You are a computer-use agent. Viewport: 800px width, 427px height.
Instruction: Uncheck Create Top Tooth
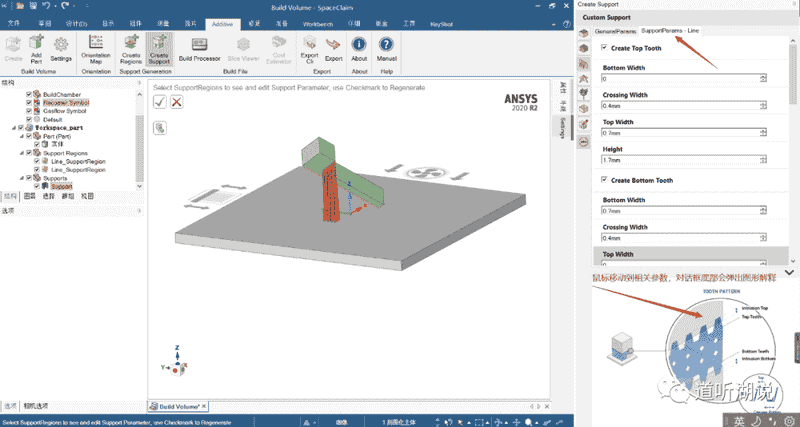[x=605, y=48]
